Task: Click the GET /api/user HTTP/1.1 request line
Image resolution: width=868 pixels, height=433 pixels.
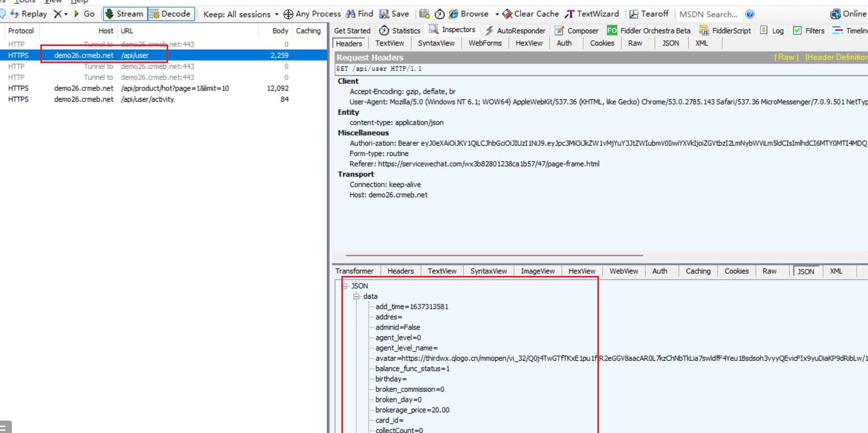Action: (x=379, y=69)
